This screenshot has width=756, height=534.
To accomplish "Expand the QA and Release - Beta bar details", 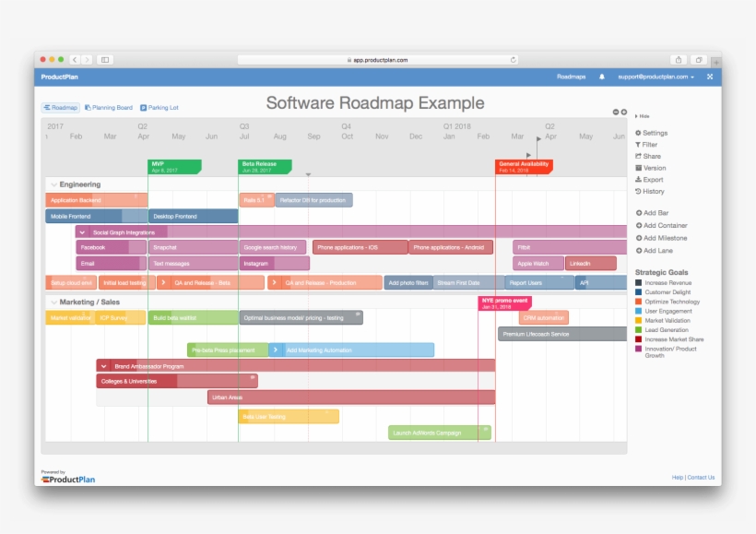I will click(163, 282).
